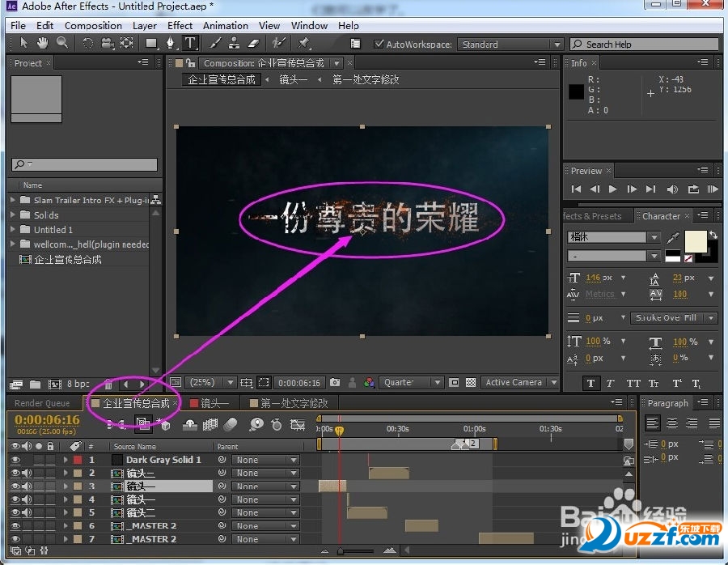The width and height of the screenshot is (728, 565).
Task: Open the Composition menu
Action: (93, 25)
